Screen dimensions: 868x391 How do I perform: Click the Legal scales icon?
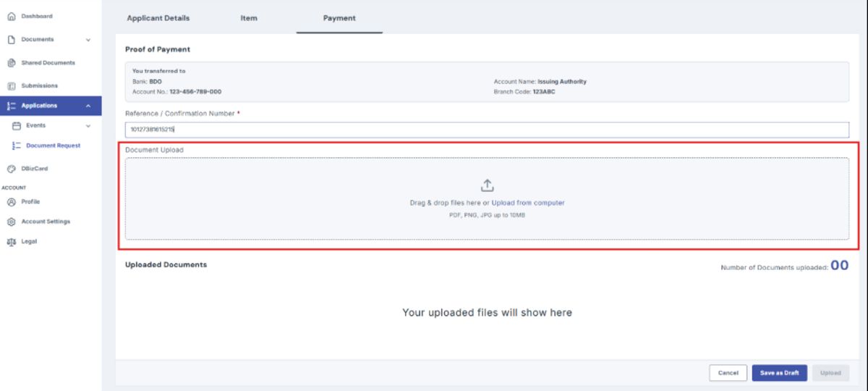click(x=12, y=241)
